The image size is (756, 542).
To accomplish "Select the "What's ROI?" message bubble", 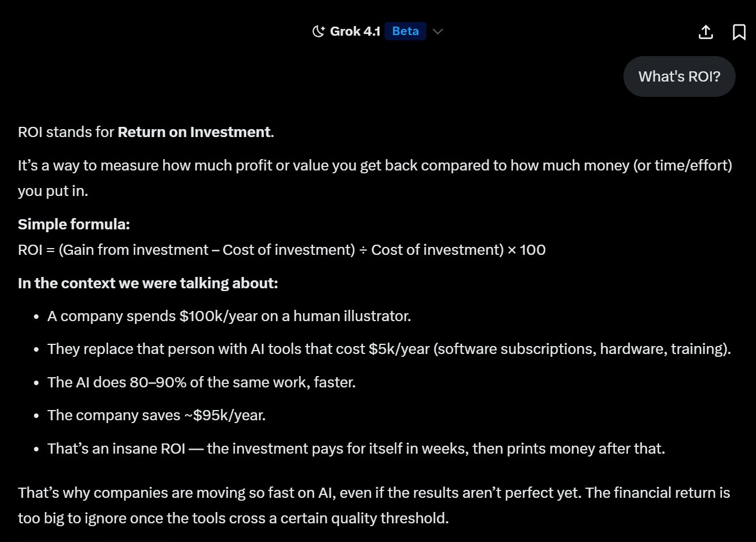I will tap(679, 76).
